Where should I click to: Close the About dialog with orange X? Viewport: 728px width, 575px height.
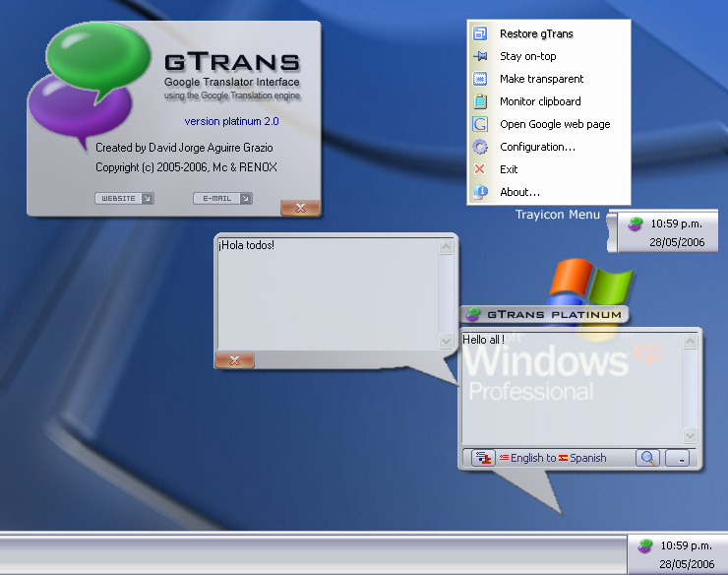pos(300,208)
